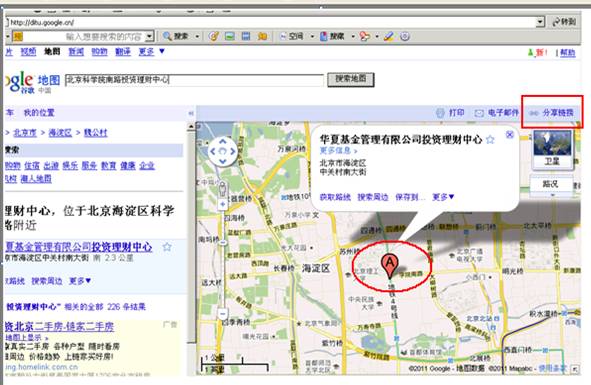This screenshot has width=591, height=385.
Task: Click the 教育 education category link
Action: (109, 166)
